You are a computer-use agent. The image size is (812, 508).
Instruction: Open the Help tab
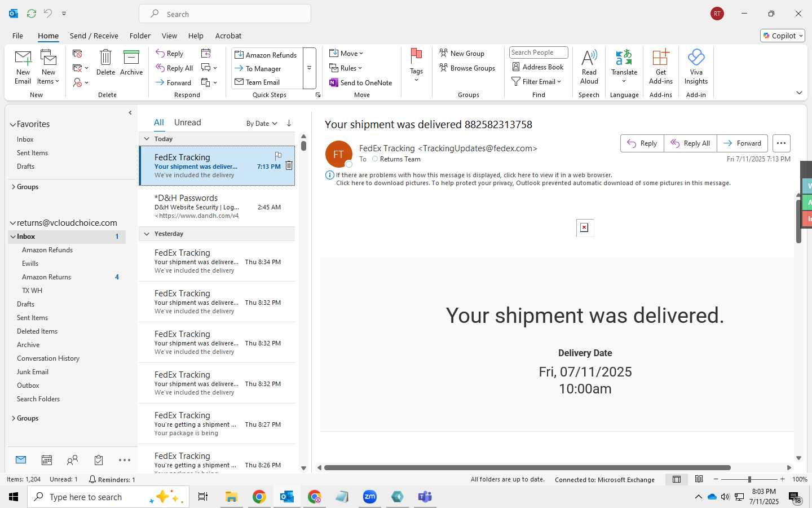(x=196, y=36)
